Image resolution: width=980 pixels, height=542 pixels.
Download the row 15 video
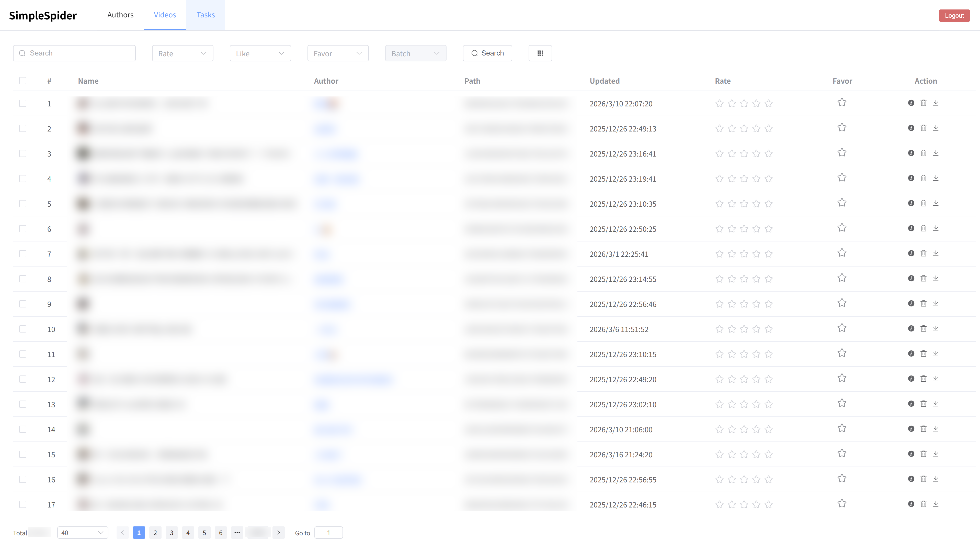tap(936, 454)
